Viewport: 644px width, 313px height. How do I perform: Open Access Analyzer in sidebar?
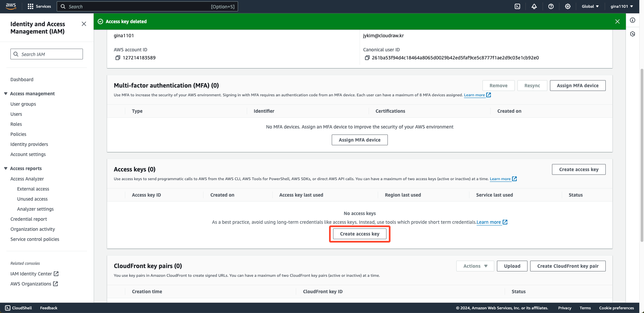pyautogui.click(x=27, y=179)
